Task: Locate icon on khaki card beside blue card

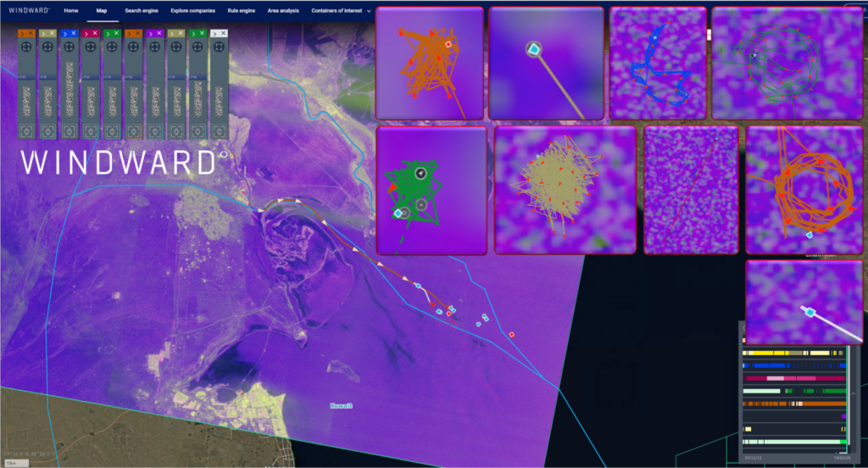Action: coord(47,131)
